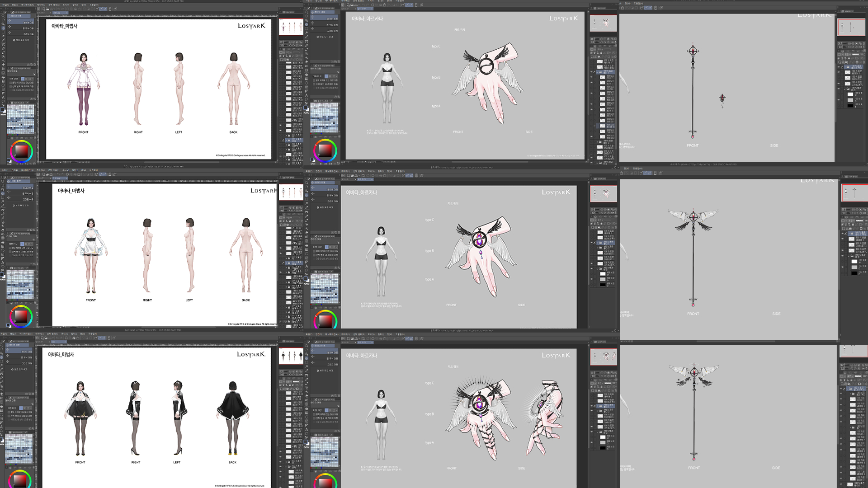Open Layer menu (레이어) in top-left window
This screenshot has height=488, width=868.
pos(41,5)
